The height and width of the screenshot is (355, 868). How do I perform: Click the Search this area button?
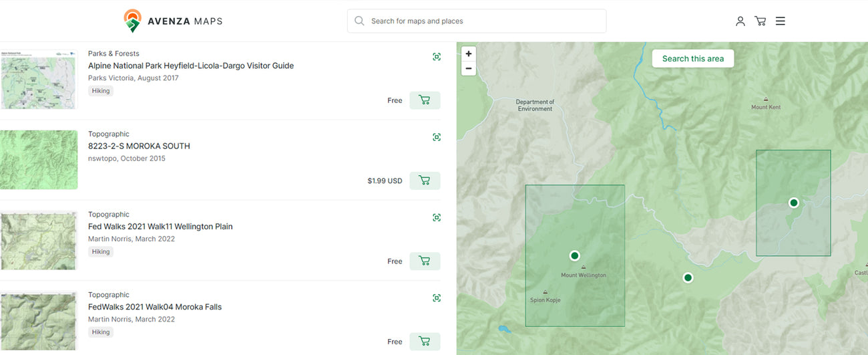pyautogui.click(x=692, y=59)
